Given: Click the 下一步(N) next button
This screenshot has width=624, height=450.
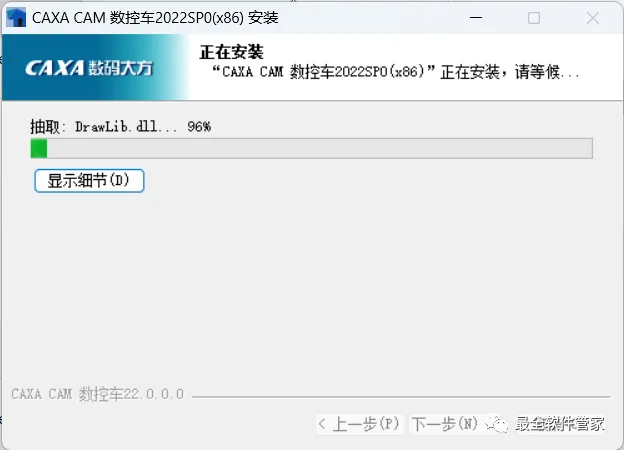Looking at the screenshot, I should pyautogui.click(x=445, y=424).
